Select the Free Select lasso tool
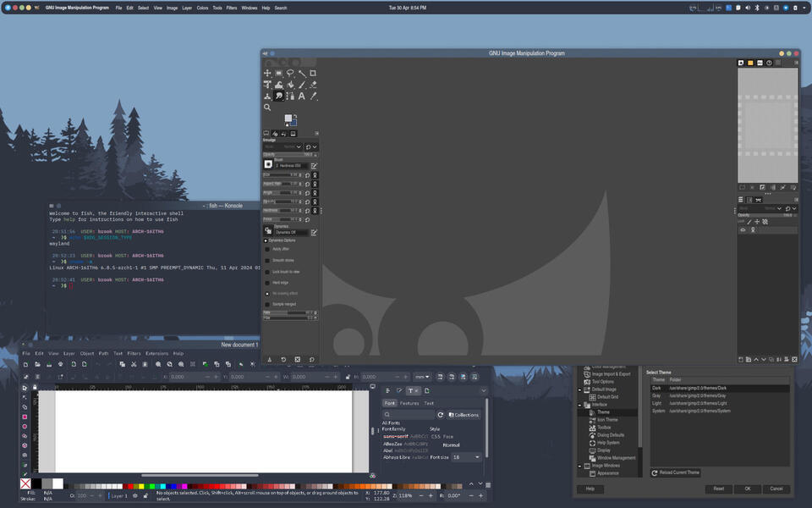The height and width of the screenshot is (508, 812). pos(290,73)
